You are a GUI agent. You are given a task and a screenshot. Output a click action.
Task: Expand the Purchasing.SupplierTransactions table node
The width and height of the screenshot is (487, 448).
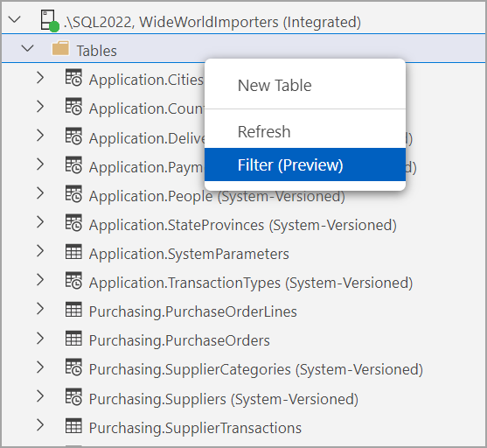tap(39, 425)
